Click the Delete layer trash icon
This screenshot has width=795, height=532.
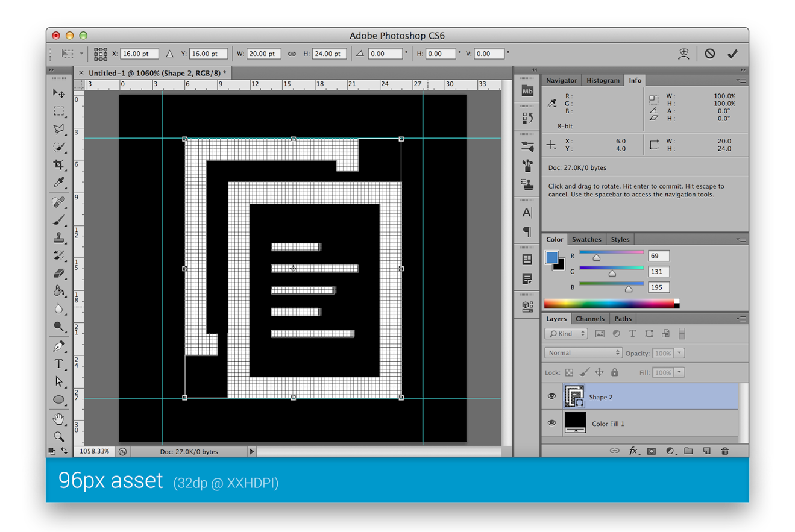point(725,451)
